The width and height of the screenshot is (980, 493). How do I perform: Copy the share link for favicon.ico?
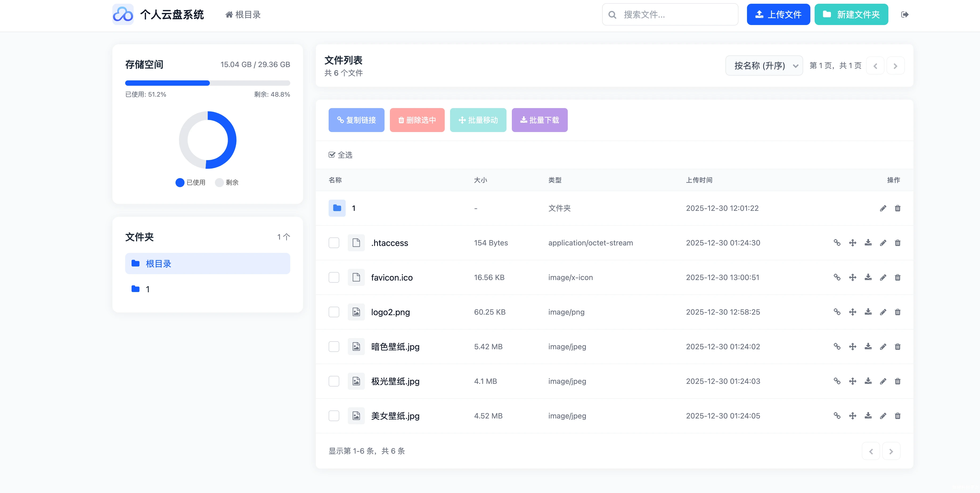coord(837,277)
